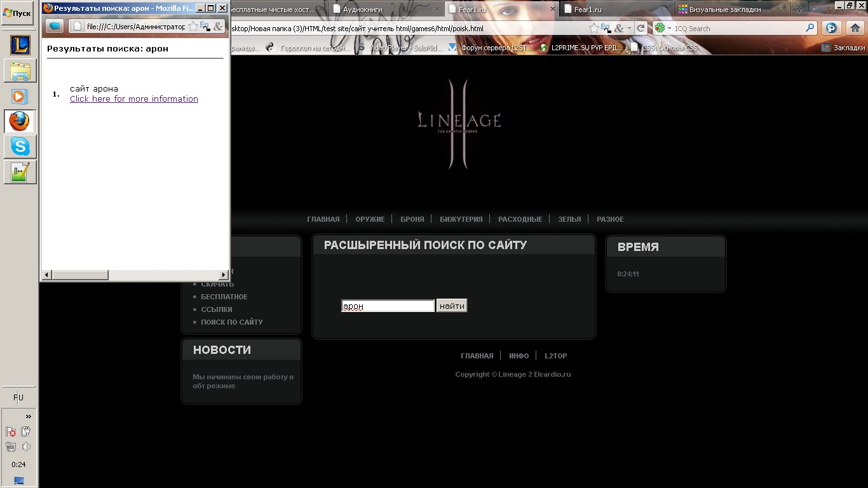Screen dimensions: 868x488
Task: Open the РАЗНОЕ navigation item
Action: pos(610,219)
